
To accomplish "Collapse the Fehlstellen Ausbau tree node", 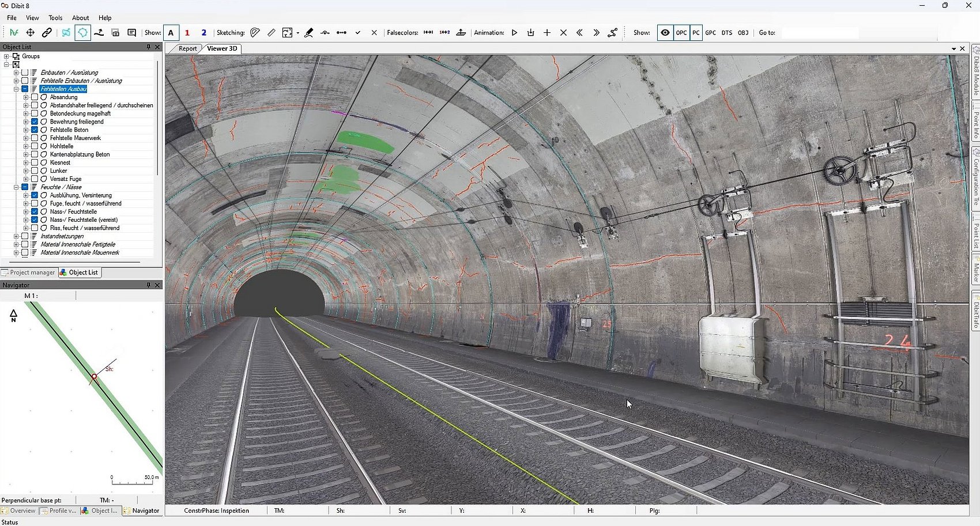I will (16, 89).
